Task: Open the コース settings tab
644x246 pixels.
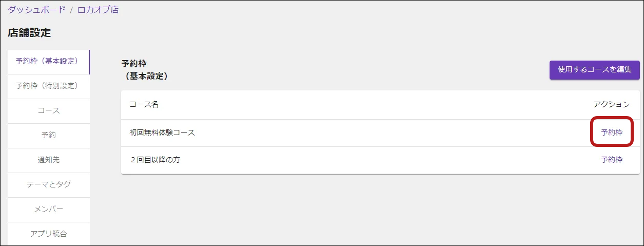Action: coord(49,111)
